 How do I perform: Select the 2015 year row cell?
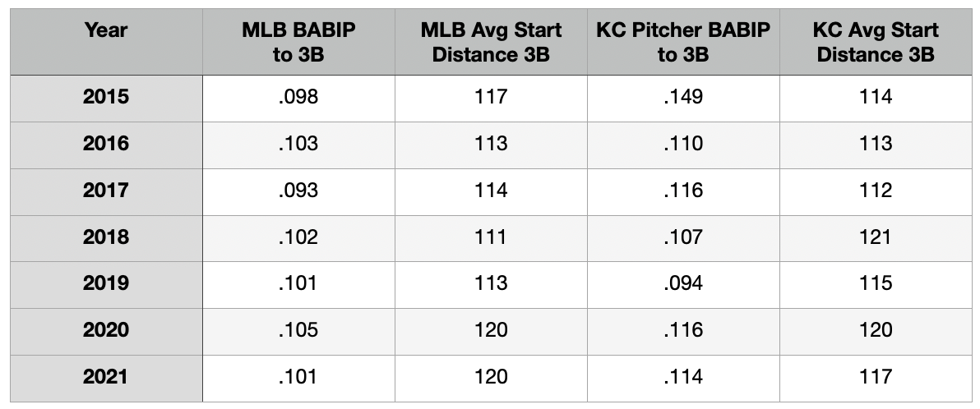pyautogui.click(x=106, y=97)
